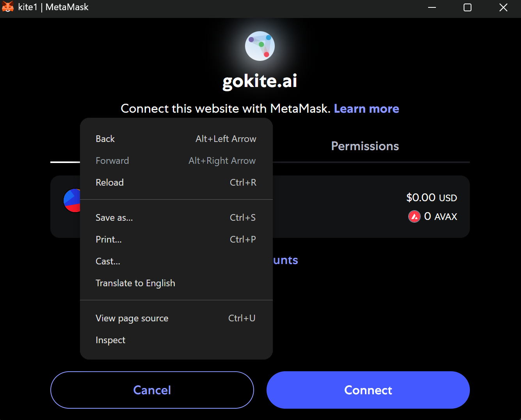Click the gokite.ai site logo
This screenshot has width=521, height=420.
click(260, 46)
